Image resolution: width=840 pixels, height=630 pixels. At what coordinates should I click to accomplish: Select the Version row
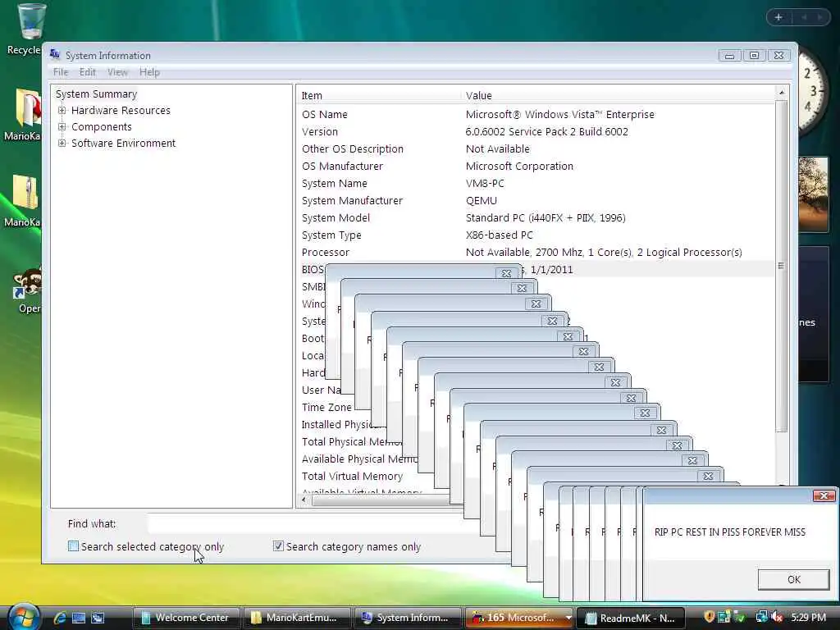click(536, 132)
